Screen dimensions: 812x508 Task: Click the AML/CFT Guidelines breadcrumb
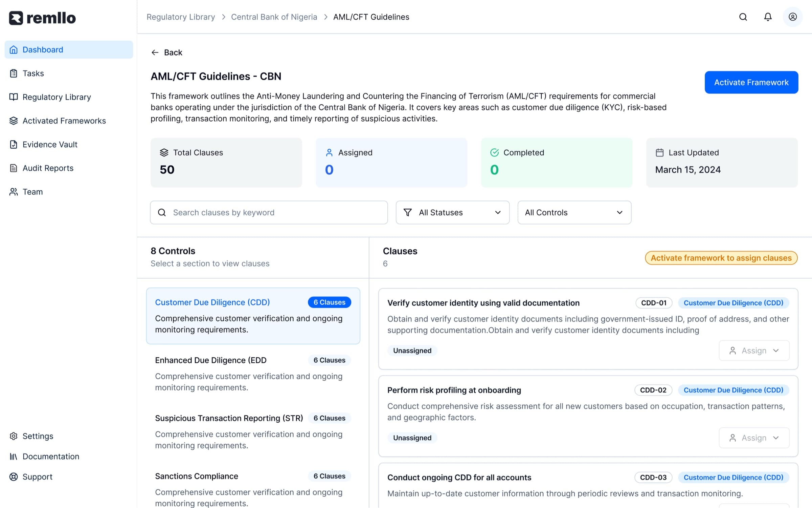[371, 17]
